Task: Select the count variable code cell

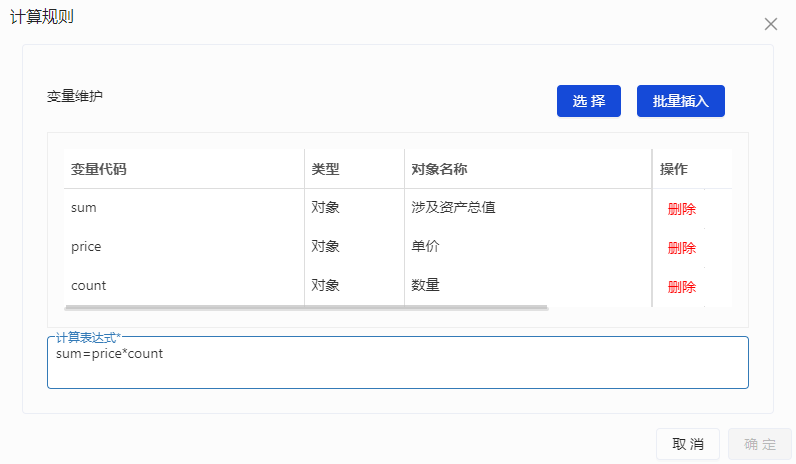Action: pyautogui.click(x=88, y=285)
